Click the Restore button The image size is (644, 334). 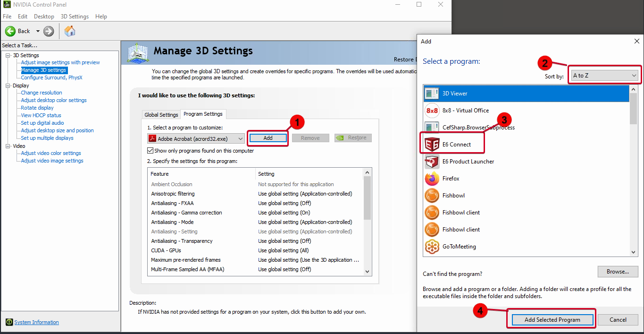(x=353, y=138)
